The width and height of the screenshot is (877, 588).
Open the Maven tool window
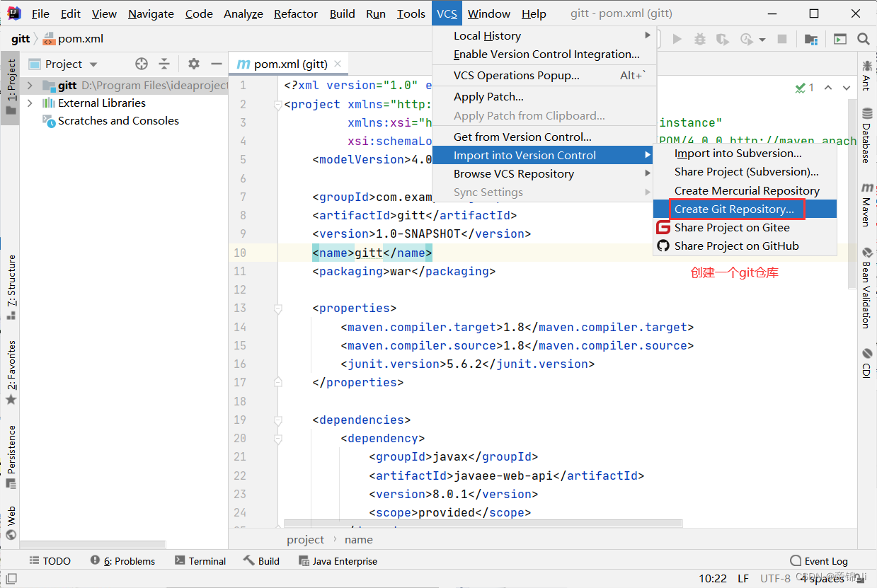[x=866, y=204]
